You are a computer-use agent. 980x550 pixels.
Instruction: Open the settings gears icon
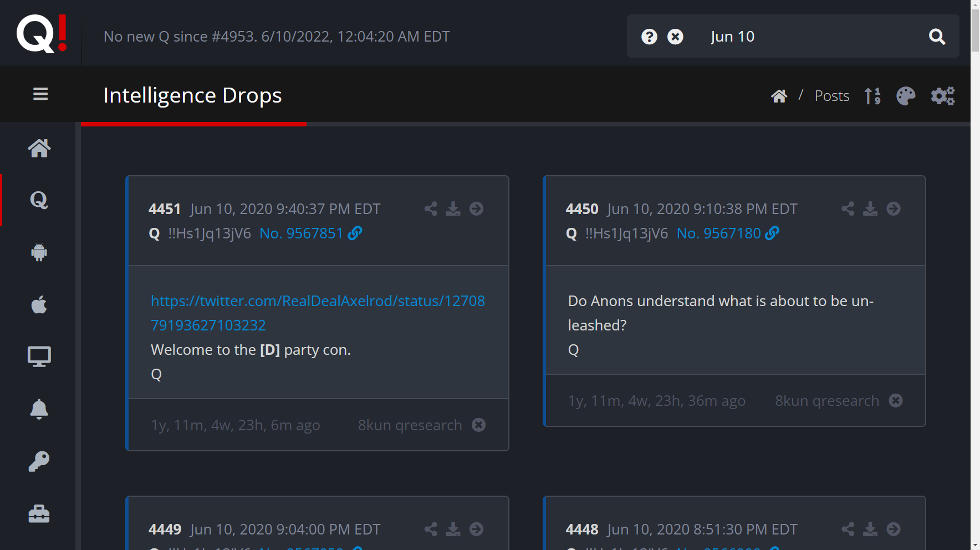(x=942, y=96)
